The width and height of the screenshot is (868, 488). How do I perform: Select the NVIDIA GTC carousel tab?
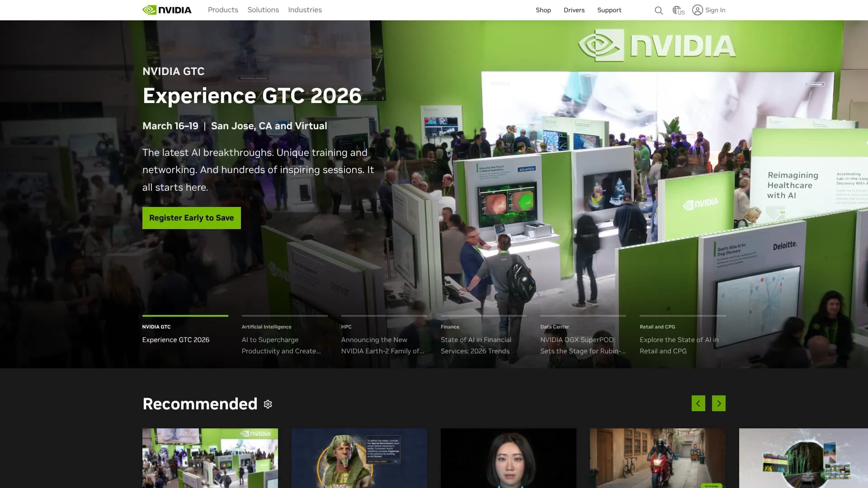point(185,334)
